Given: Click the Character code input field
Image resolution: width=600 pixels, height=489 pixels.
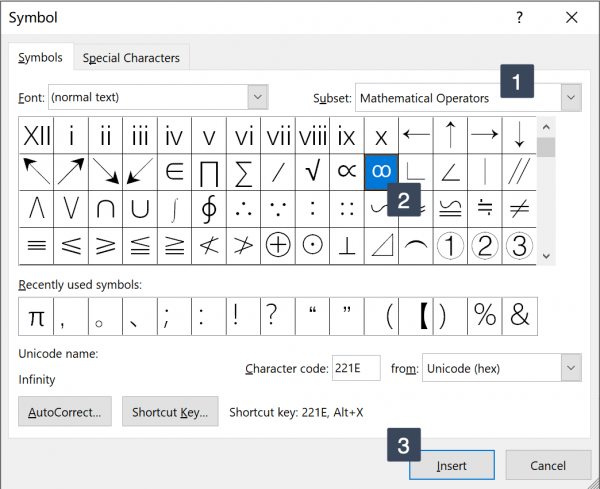Looking at the screenshot, I should click(356, 368).
